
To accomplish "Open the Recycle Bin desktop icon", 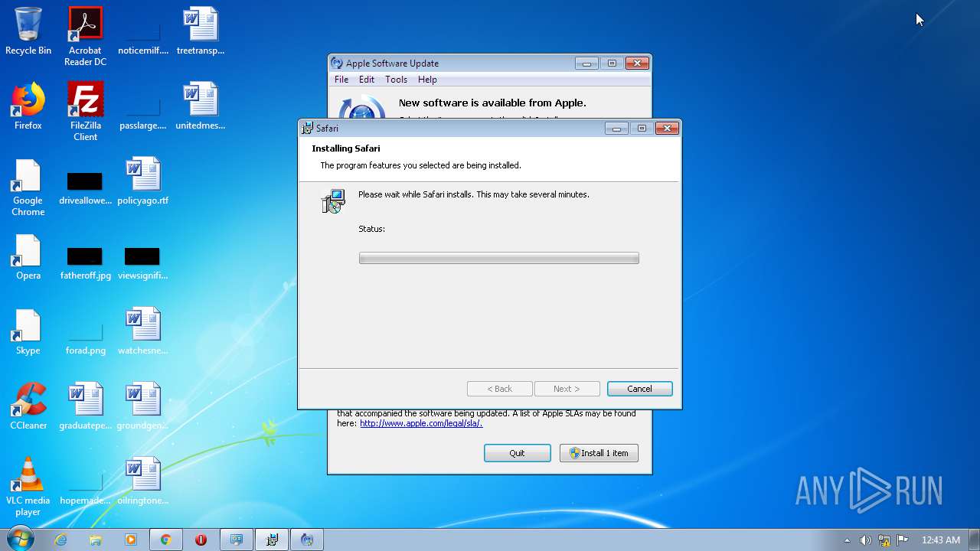I will point(28,31).
